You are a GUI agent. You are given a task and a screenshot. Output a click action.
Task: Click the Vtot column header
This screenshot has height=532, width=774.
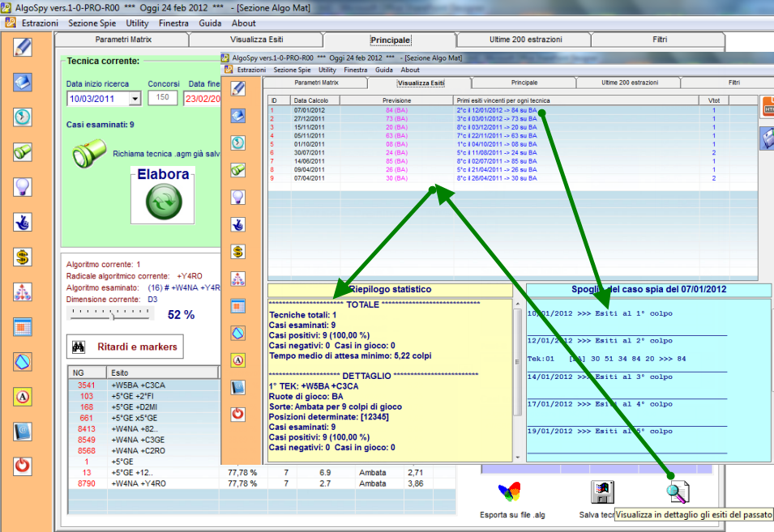coord(714,100)
